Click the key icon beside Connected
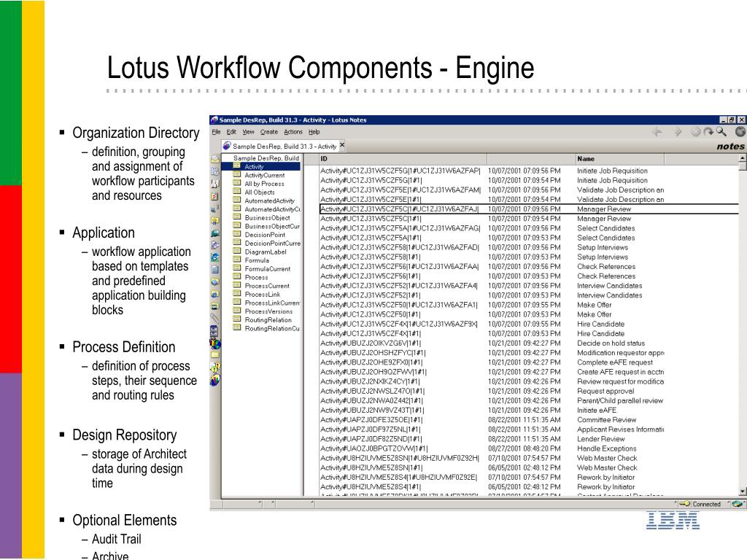The image size is (747, 560). 684,504
